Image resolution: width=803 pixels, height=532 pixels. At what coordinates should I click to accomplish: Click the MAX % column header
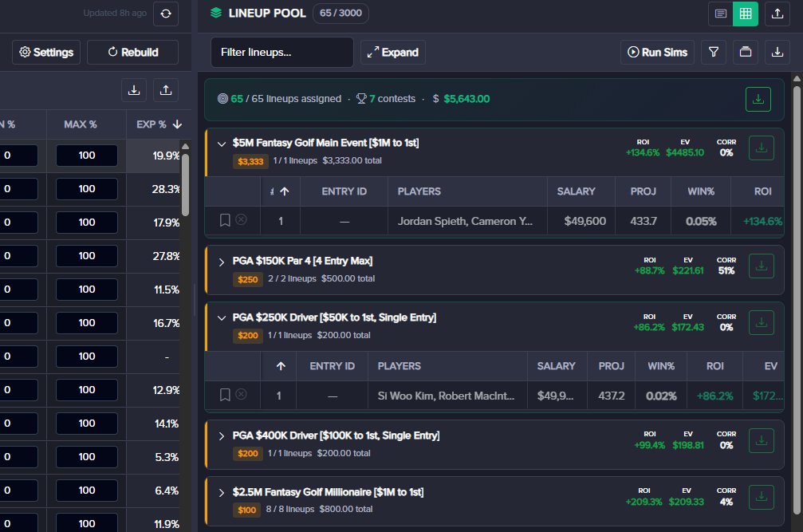tap(81, 124)
